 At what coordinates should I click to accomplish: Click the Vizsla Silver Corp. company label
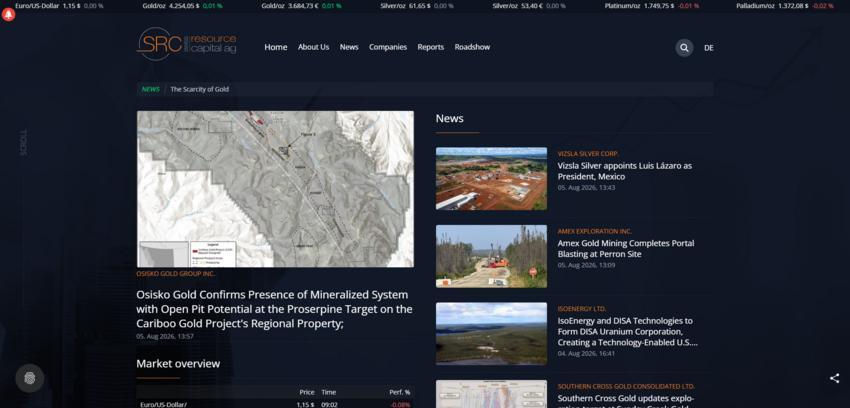click(588, 154)
